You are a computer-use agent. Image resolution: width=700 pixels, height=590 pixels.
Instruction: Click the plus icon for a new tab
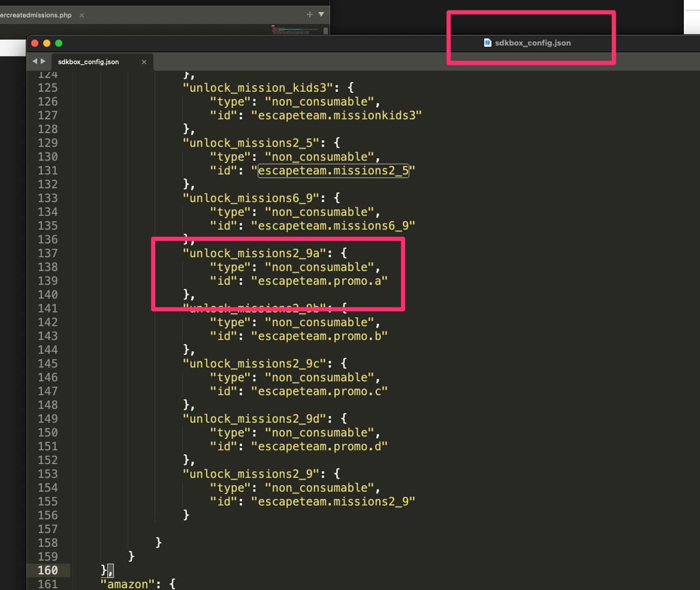coord(309,14)
